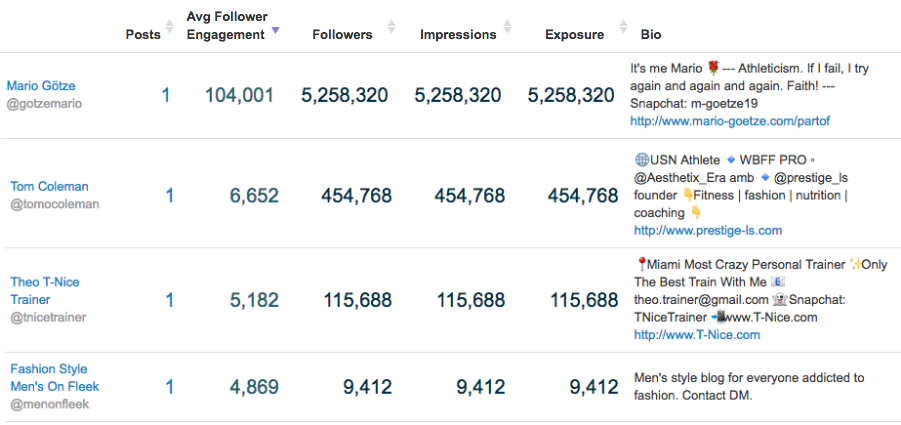Screen dimensions: 901x425
Task: Visit the prestige-ls.com website link
Action: (708, 230)
